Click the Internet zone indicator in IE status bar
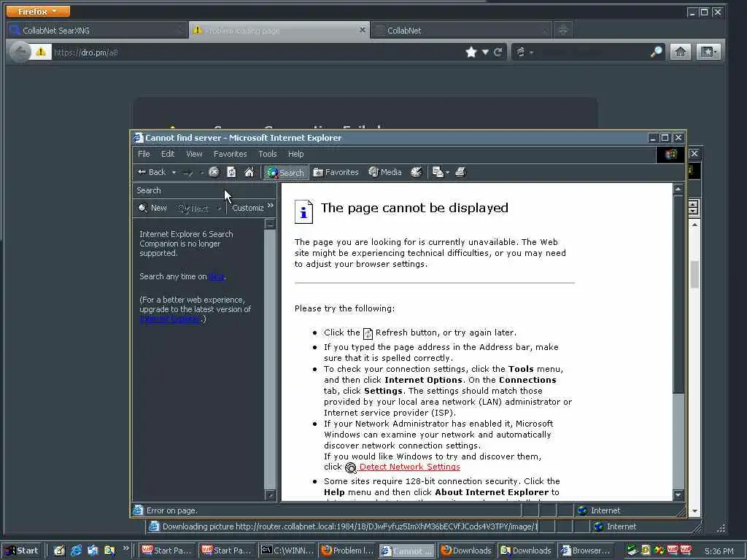Image resolution: width=747 pixels, height=560 pixels. (599, 510)
